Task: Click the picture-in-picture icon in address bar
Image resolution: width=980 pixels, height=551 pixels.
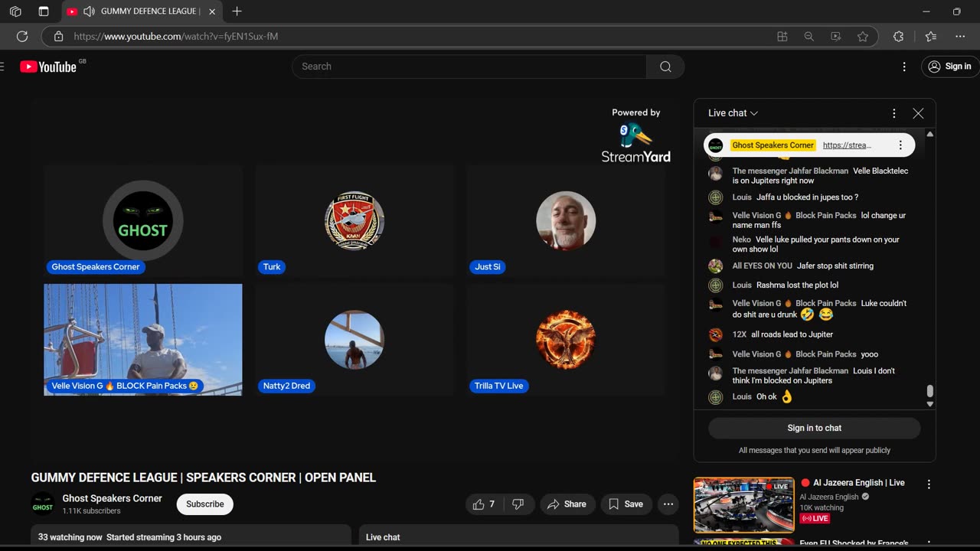Action: (x=835, y=36)
